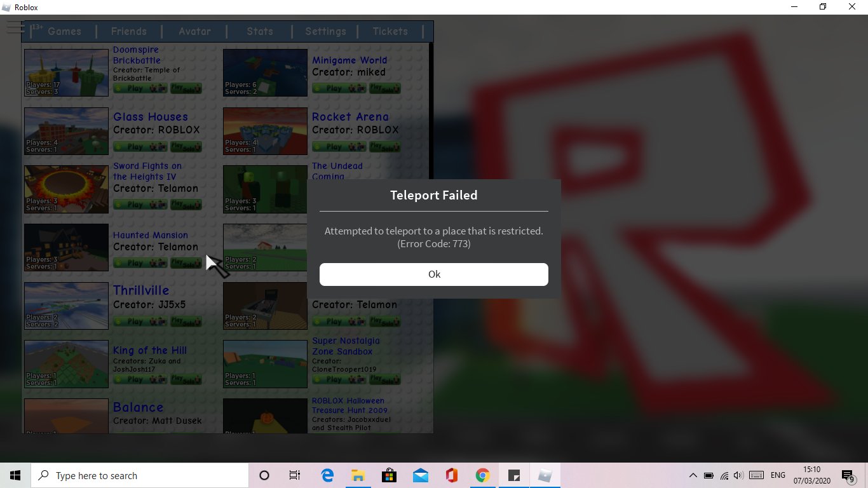This screenshot has height=488, width=868.
Task: Select the Minigame World thumbnail
Action: [x=265, y=72]
